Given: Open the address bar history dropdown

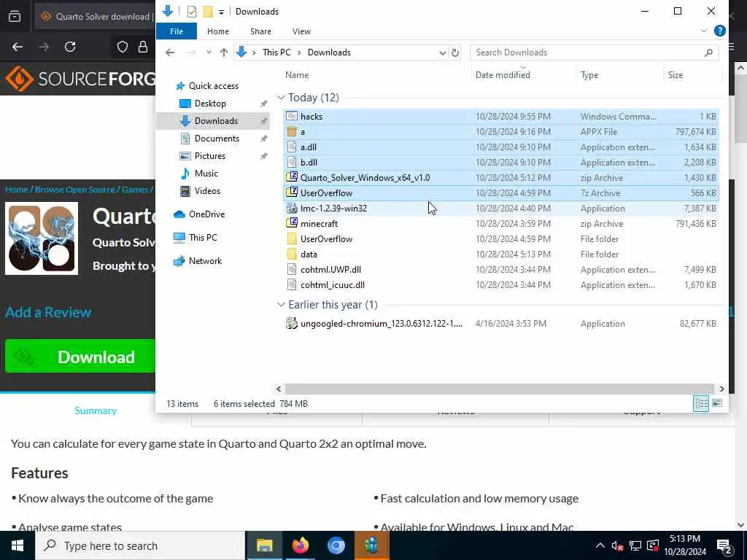Looking at the screenshot, I should [442, 52].
